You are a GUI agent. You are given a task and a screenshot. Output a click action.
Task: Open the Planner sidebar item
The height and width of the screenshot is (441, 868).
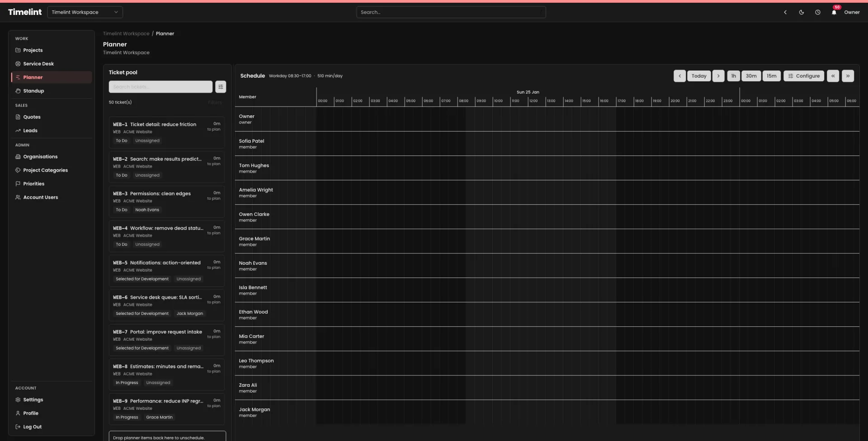[x=32, y=77]
